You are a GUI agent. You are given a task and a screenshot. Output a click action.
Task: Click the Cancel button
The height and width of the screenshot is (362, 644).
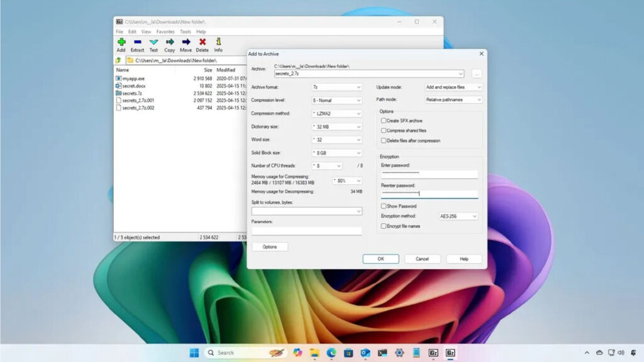click(x=422, y=259)
